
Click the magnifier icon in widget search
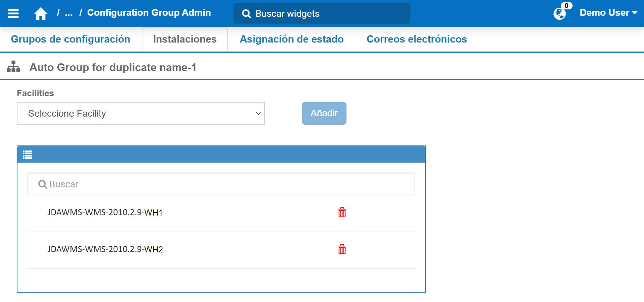coord(247,14)
